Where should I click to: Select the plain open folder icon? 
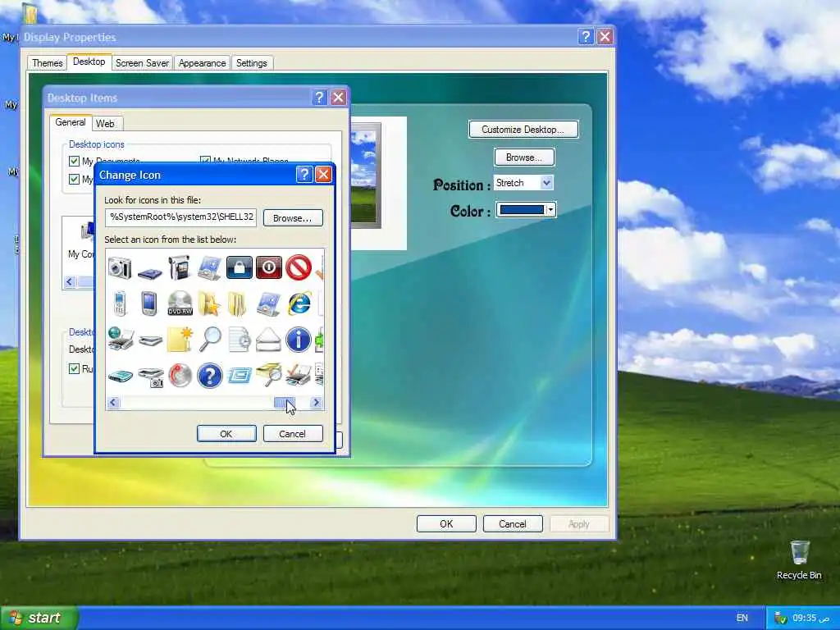click(x=237, y=304)
